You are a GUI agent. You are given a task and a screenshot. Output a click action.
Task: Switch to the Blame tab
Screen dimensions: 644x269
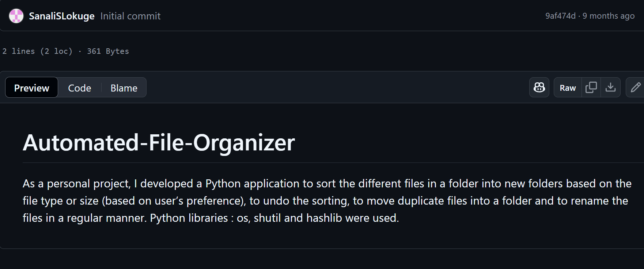point(124,87)
